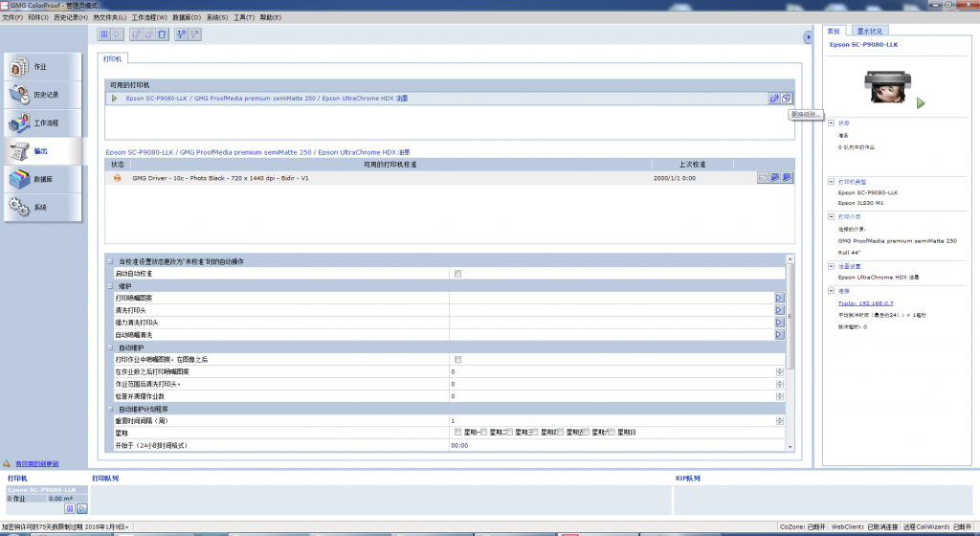The height and width of the screenshot is (536, 980).
Task: Collapse the 自动维护计划程序 settings group
Action: pyautogui.click(x=111, y=410)
